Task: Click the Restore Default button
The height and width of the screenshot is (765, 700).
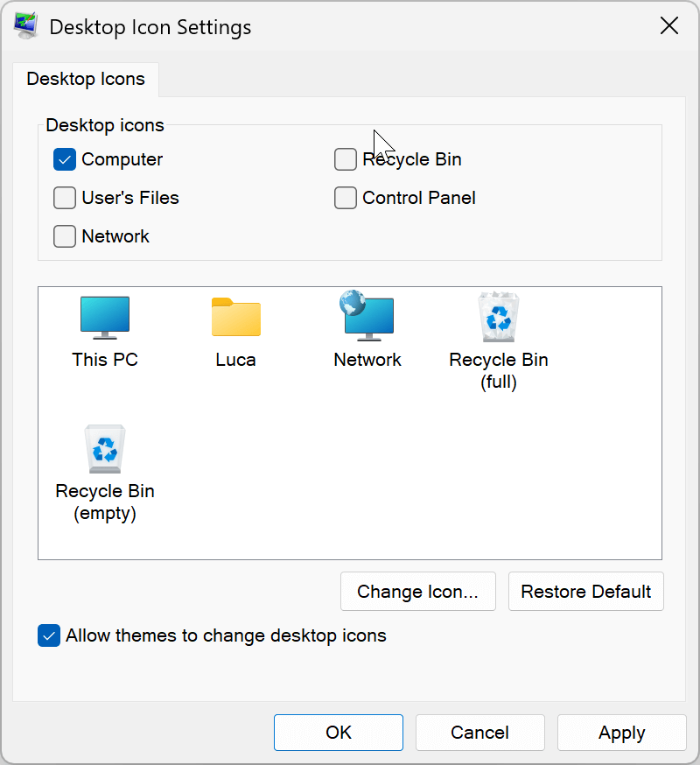Action: 585,591
